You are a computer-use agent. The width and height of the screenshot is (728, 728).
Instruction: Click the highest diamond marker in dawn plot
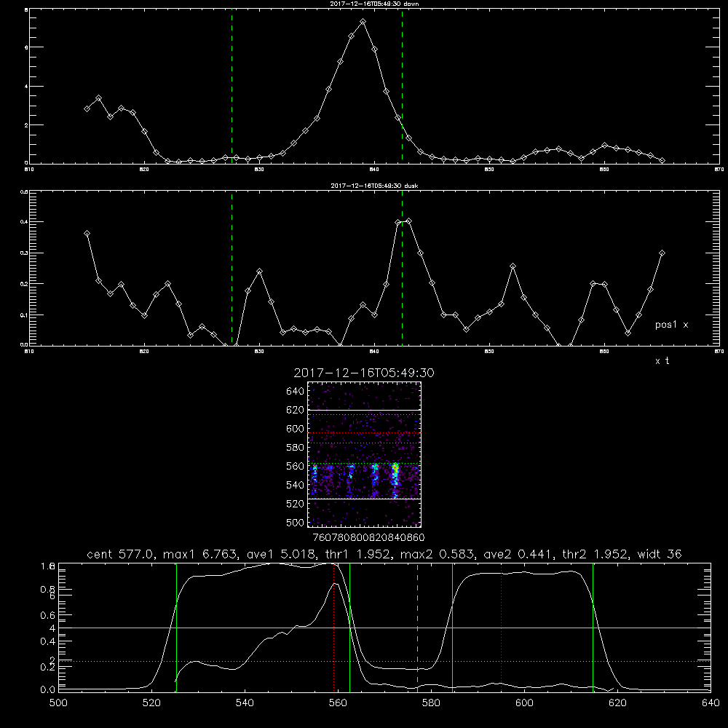tap(363, 22)
